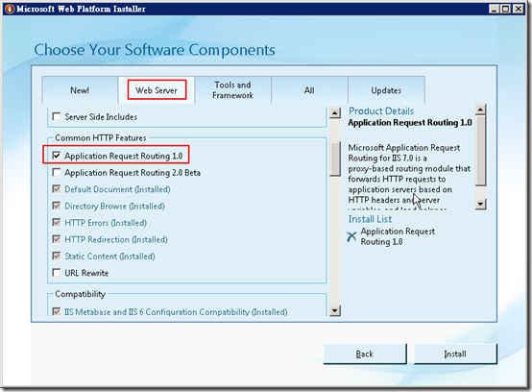Click the Directory Browse (Installed) checkbox

click(x=57, y=206)
